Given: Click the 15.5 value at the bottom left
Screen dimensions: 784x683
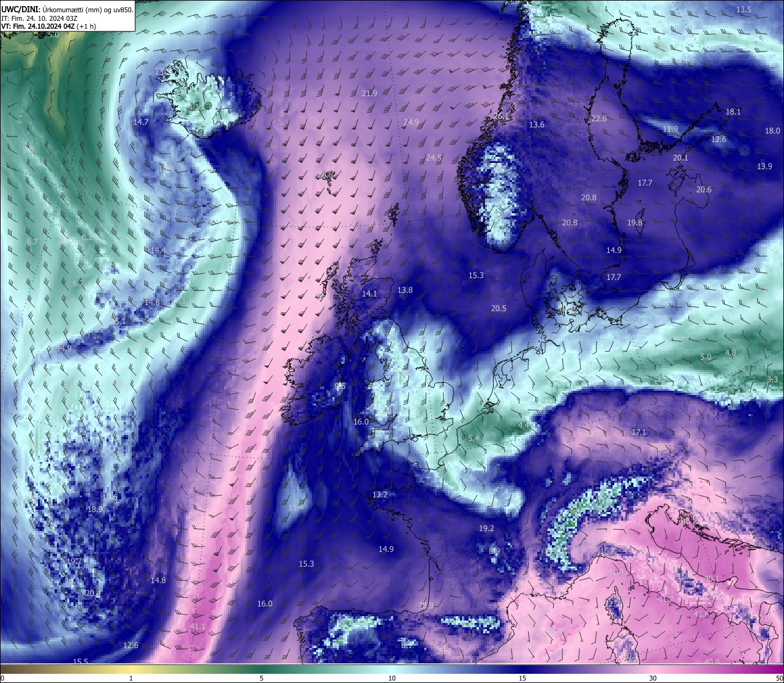Looking at the screenshot, I should (x=81, y=662).
